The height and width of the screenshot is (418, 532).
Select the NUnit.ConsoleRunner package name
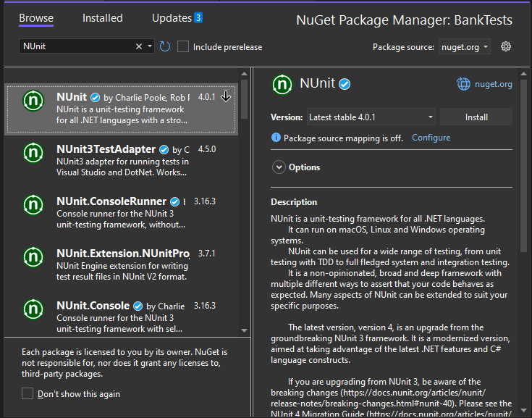[x=111, y=201]
